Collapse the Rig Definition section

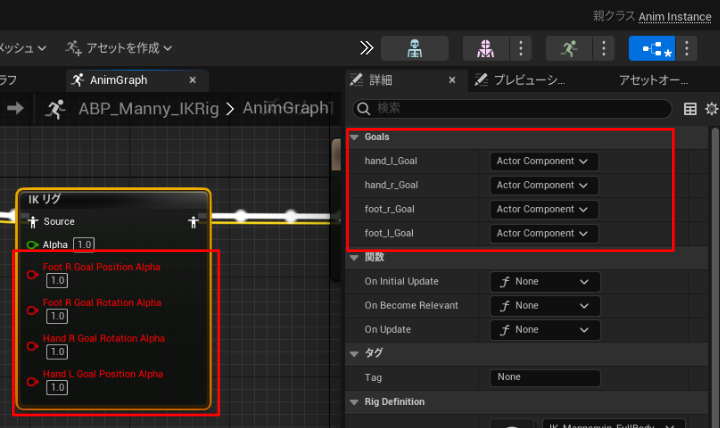pos(354,402)
